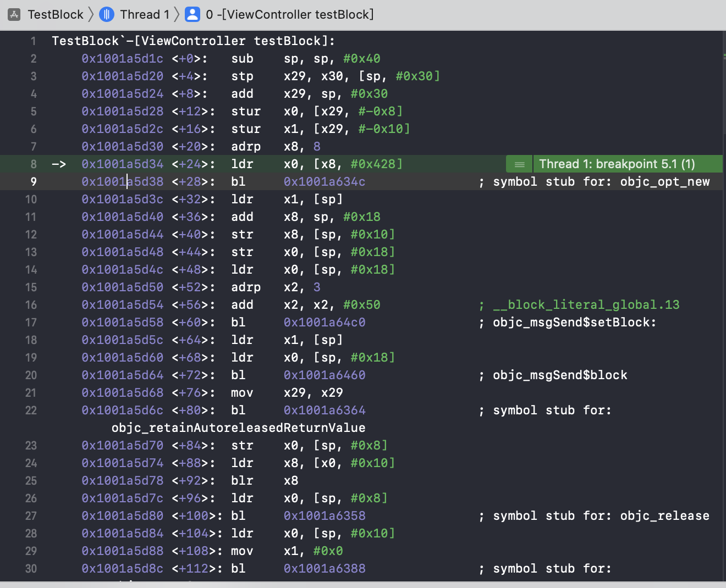This screenshot has width=726, height=588.
Task: Click the program counter arrow on line 8
Action: click(59, 164)
